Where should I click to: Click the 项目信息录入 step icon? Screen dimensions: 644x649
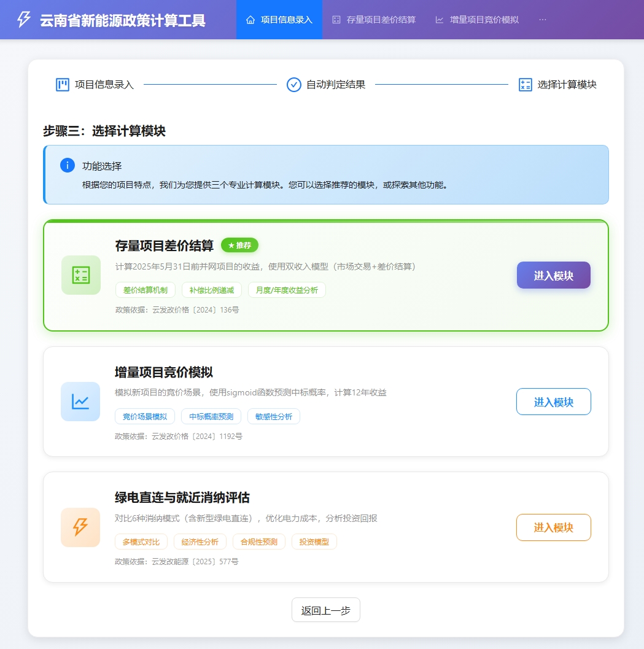pyautogui.click(x=63, y=85)
